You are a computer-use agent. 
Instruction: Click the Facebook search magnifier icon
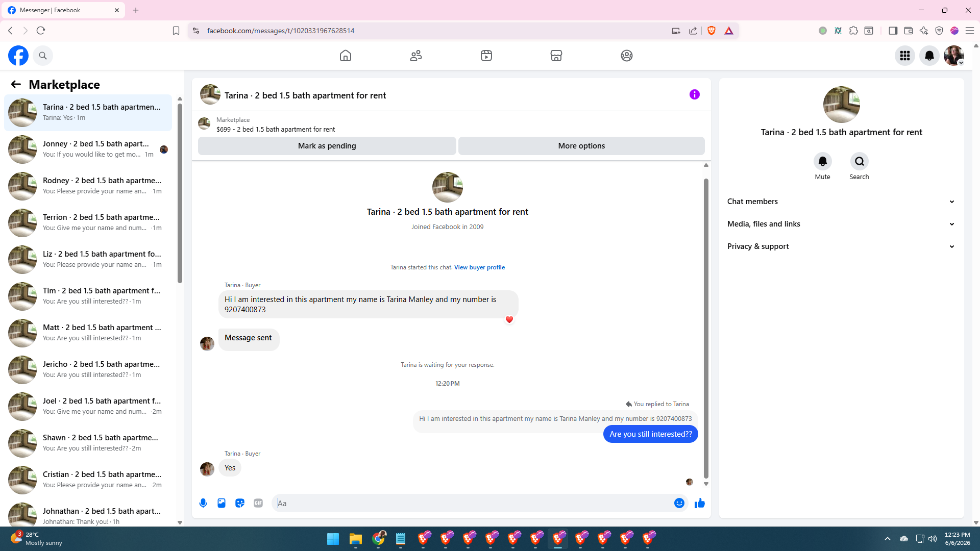tap(43, 56)
